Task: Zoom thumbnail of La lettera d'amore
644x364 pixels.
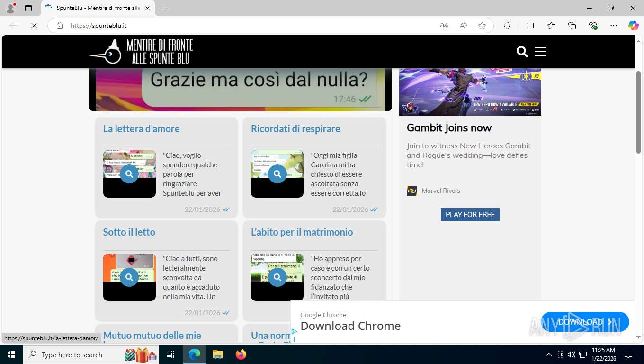Action: pos(129,174)
